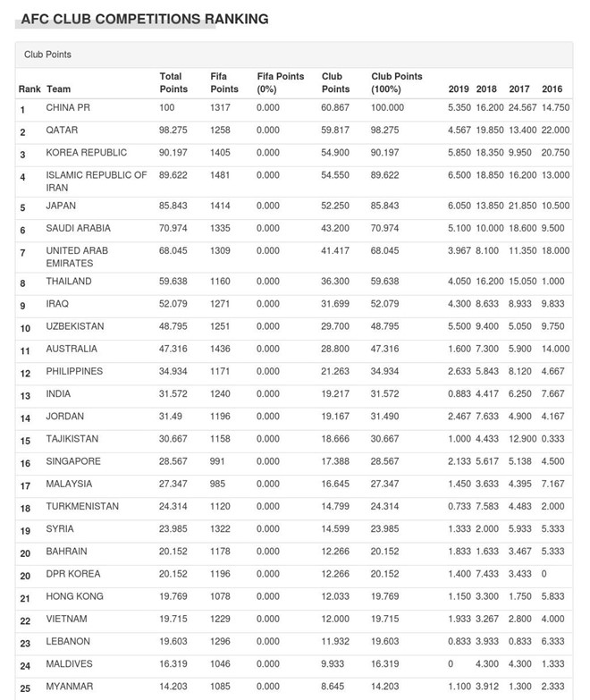Click ISLAMIC REPUBLIC OF IRAN team name
Viewport: 590px width, 700px height.
point(96,181)
